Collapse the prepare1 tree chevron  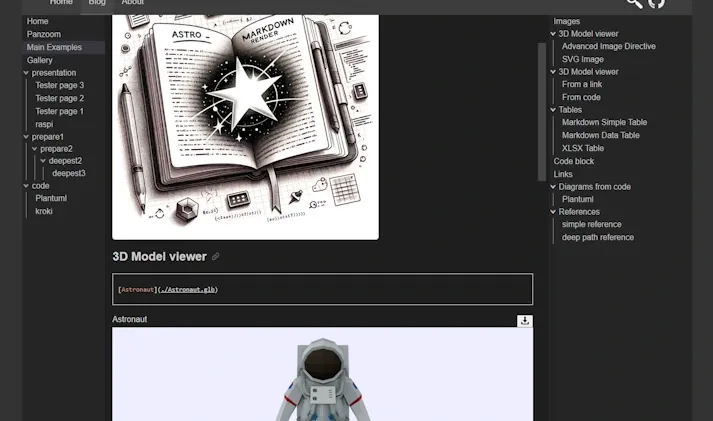click(27, 136)
